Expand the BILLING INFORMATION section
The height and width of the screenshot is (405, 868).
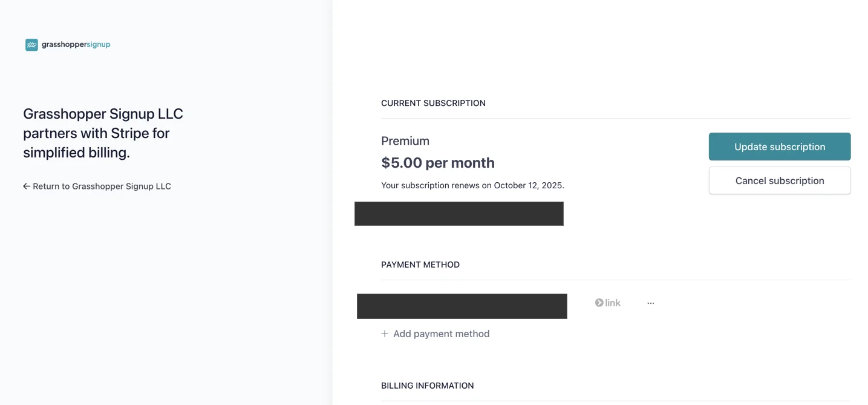tap(427, 386)
